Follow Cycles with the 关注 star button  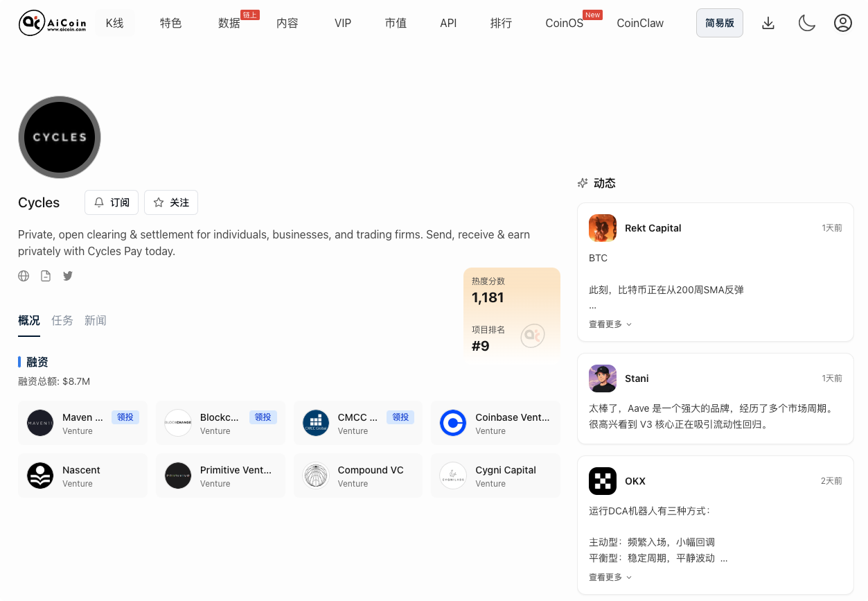pyautogui.click(x=171, y=202)
